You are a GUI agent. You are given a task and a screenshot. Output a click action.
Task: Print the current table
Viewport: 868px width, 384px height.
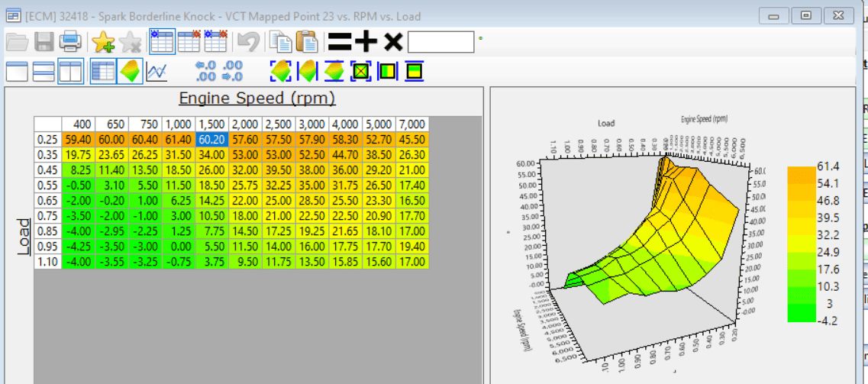click(x=71, y=42)
